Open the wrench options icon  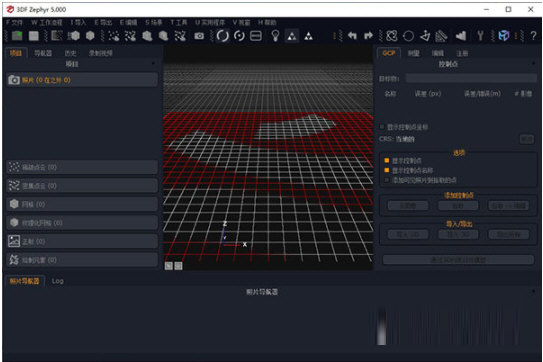click(x=480, y=36)
